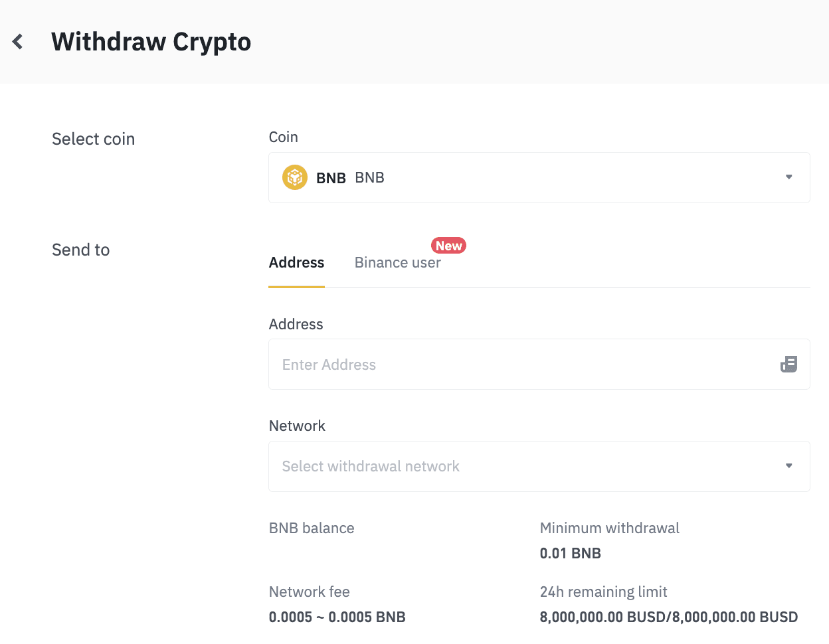This screenshot has height=644, width=829.
Task: Click the BNB coin selector box
Action: (539, 177)
